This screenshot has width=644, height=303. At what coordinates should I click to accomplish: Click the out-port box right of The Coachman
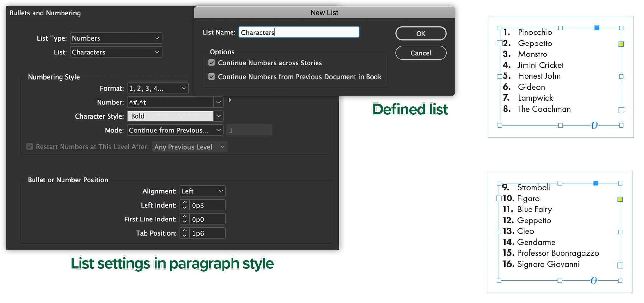[x=621, y=110]
